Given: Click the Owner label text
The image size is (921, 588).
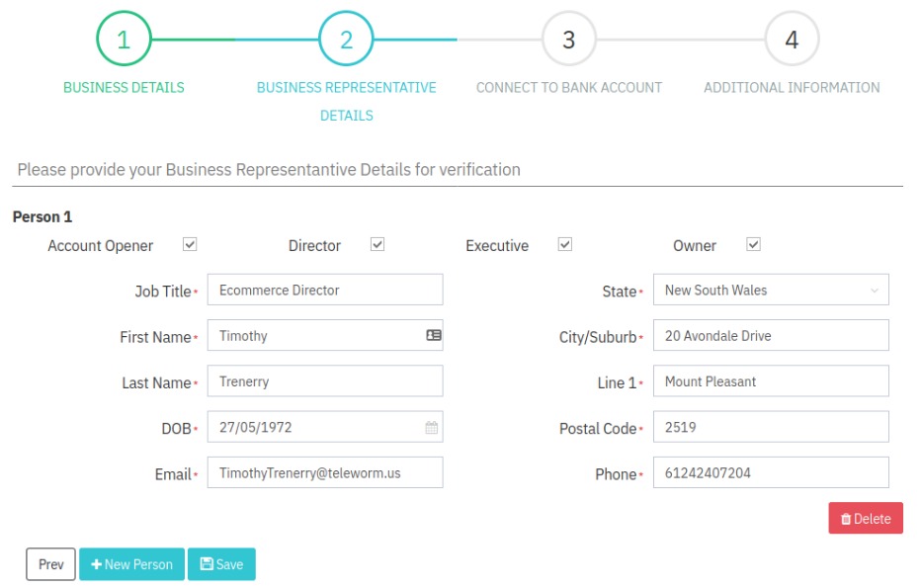Looking at the screenshot, I should (695, 245).
